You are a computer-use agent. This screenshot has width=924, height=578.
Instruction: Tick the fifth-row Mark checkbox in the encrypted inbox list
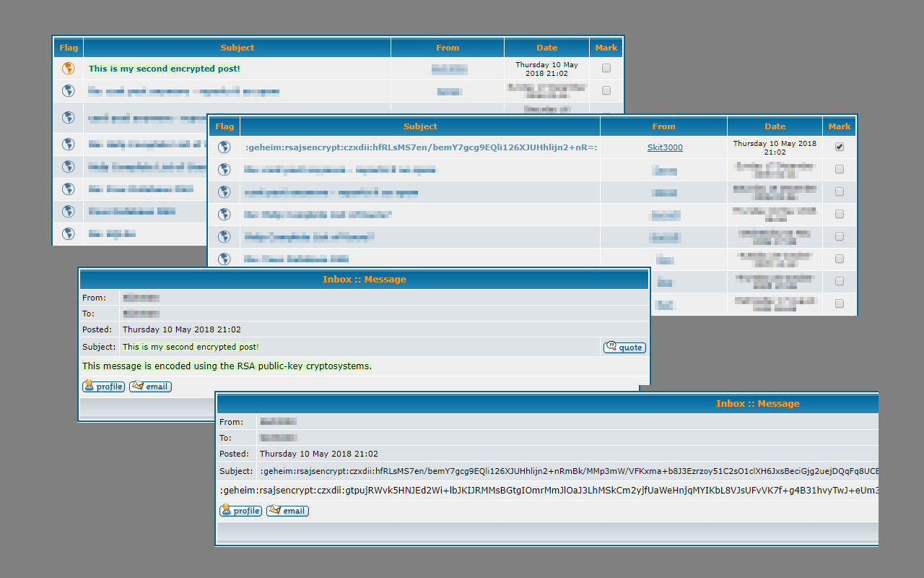click(x=839, y=236)
